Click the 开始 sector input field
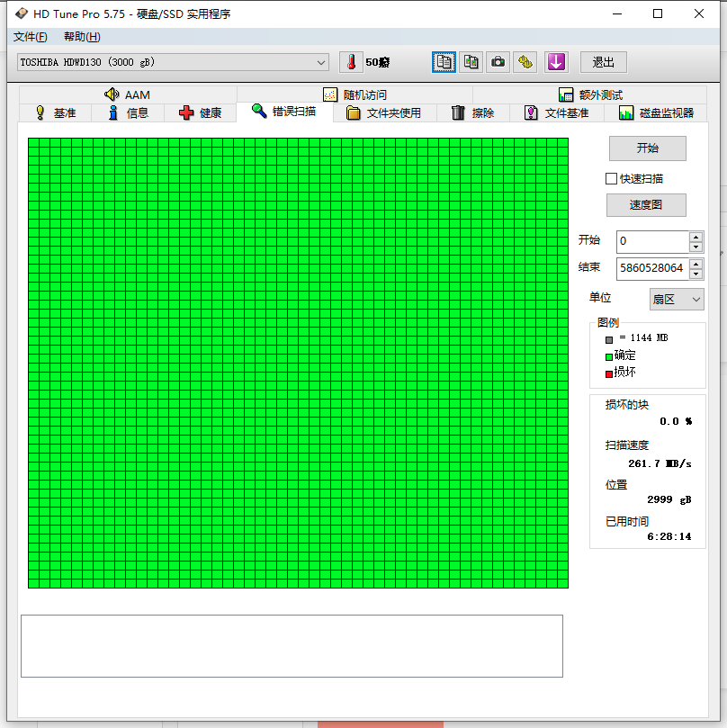 click(652, 241)
